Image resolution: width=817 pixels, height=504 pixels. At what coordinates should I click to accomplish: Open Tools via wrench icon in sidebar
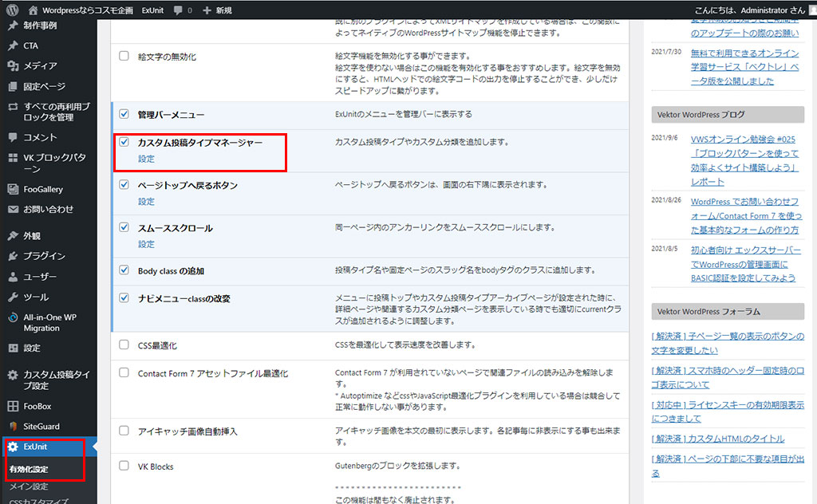click(x=13, y=297)
